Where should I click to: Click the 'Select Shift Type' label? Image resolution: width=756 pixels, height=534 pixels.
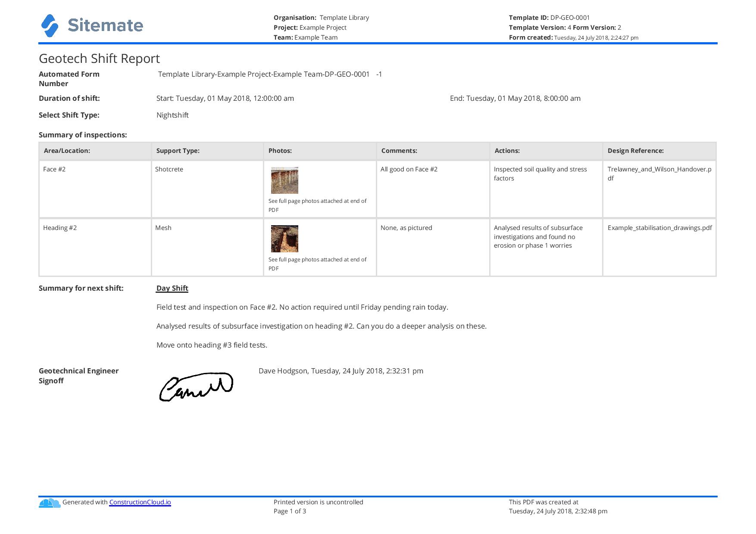(x=69, y=115)
